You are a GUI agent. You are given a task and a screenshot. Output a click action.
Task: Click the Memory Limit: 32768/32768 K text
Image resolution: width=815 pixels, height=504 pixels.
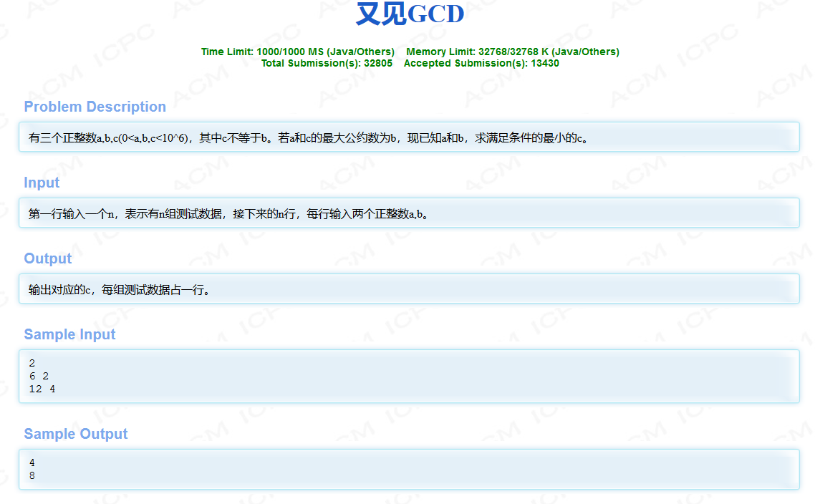(513, 52)
